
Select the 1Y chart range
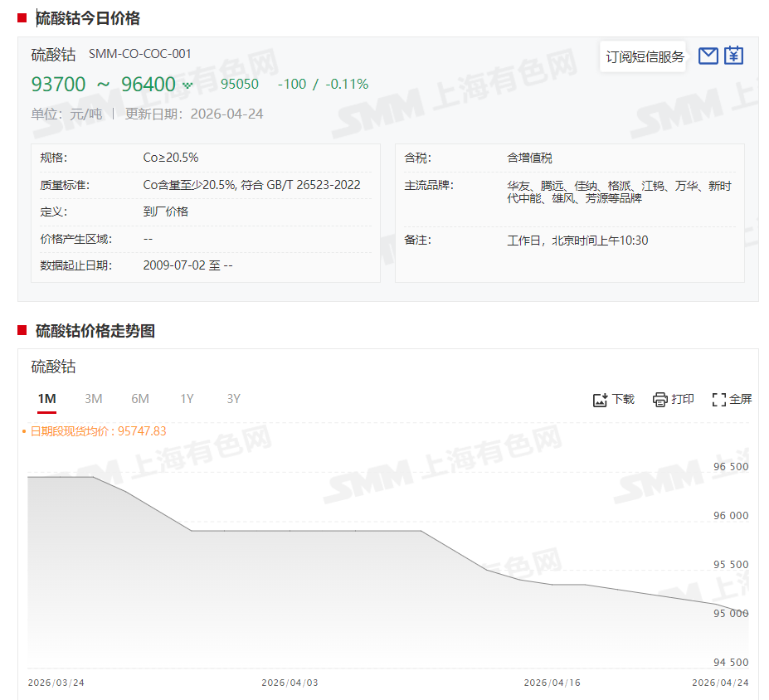pyautogui.click(x=187, y=399)
